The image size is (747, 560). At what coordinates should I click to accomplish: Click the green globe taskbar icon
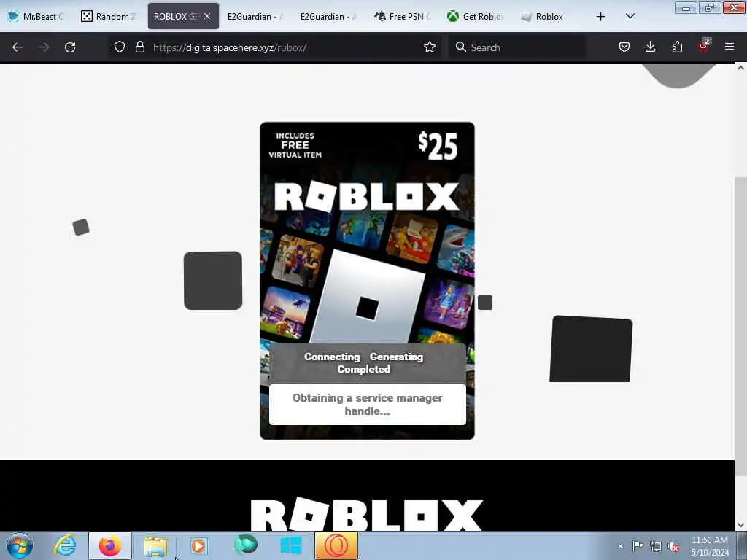click(x=246, y=545)
